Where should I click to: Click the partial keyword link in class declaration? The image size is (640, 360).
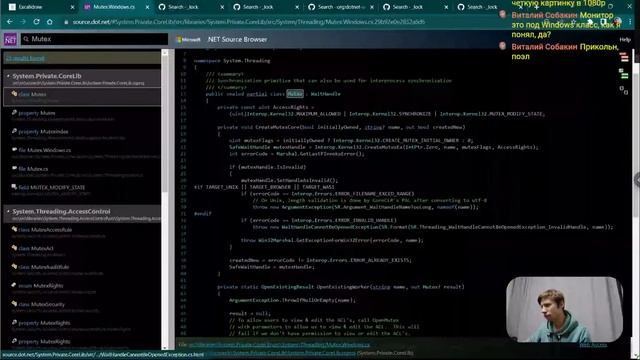click(x=257, y=94)
